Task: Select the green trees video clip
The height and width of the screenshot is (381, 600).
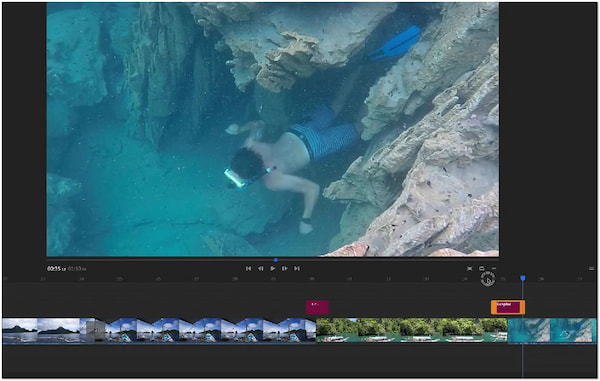Action: click(412, 330)
